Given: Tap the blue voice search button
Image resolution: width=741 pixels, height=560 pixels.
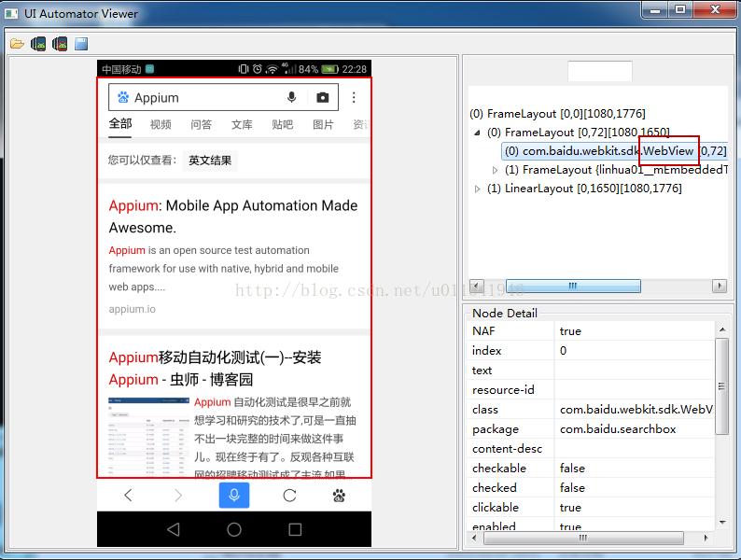Looking at the screenshot, I should [x=234, y=496].
